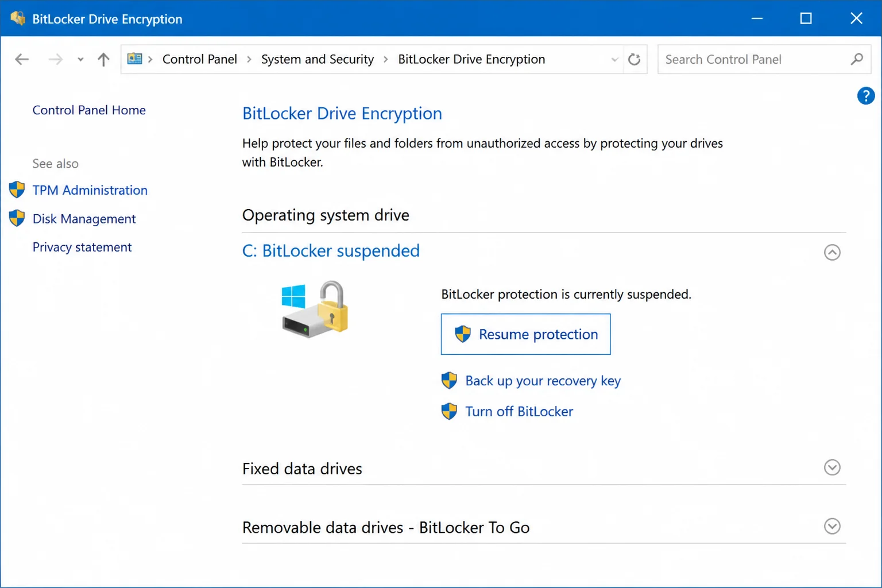The height and width of the screenshot is (588, 882).
Task: Open Disk Management link
Action: (84, 219)
